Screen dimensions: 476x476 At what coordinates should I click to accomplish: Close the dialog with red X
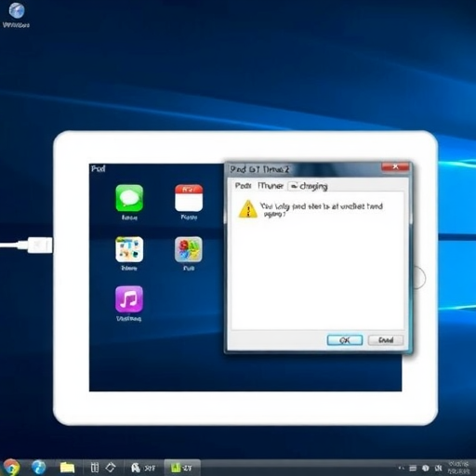(395, 166)
